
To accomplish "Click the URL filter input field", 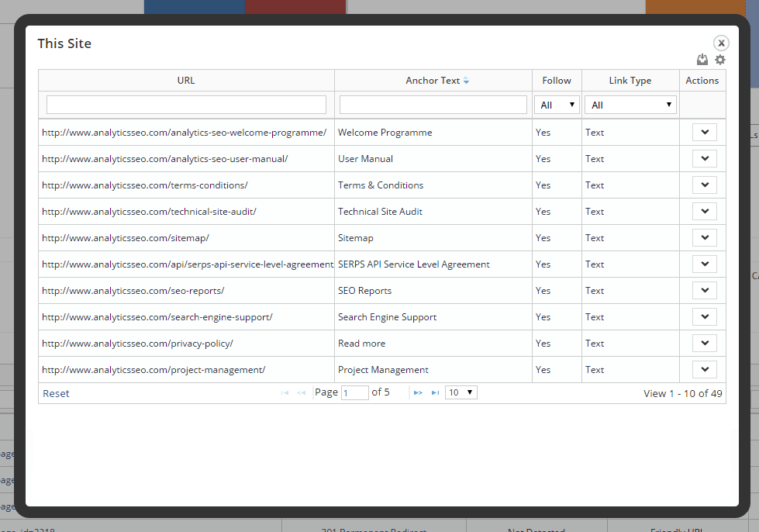I will pos(186,105).
